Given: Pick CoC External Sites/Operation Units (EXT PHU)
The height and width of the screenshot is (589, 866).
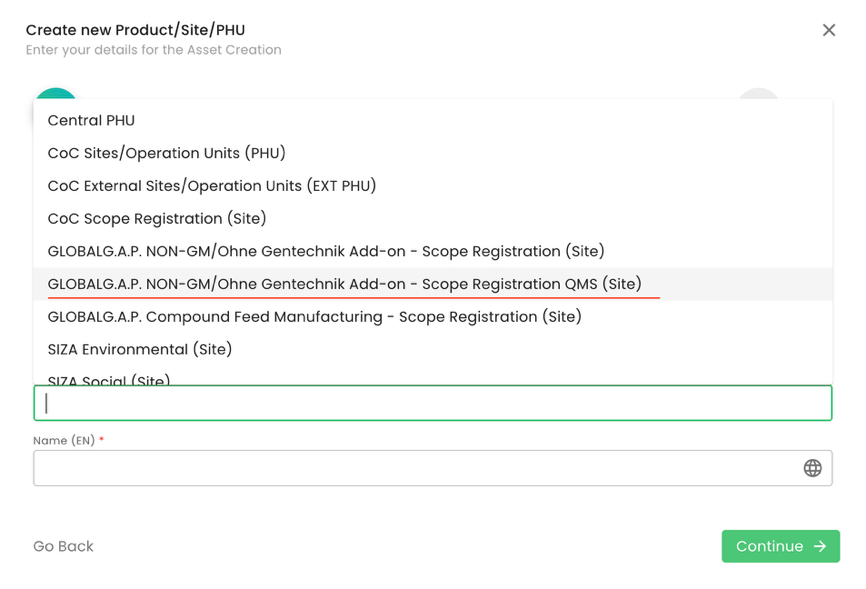Looking at the screenshot, I should coord(212,186).
